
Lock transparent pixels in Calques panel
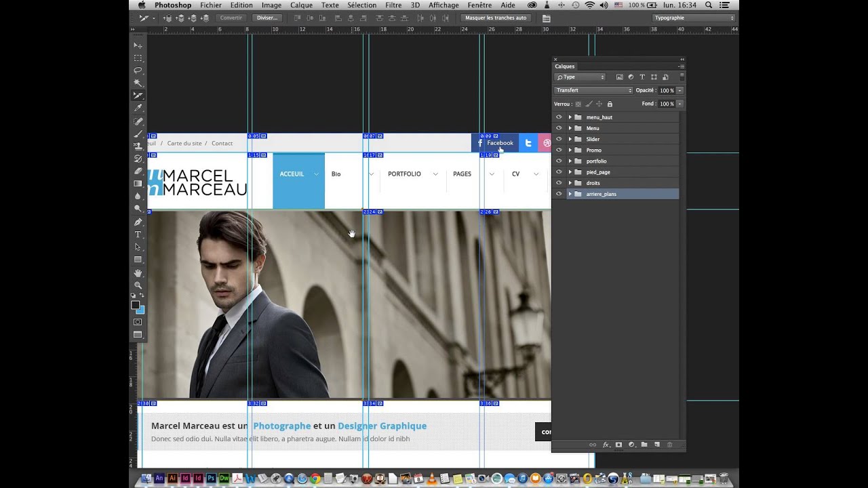(578, 104)
